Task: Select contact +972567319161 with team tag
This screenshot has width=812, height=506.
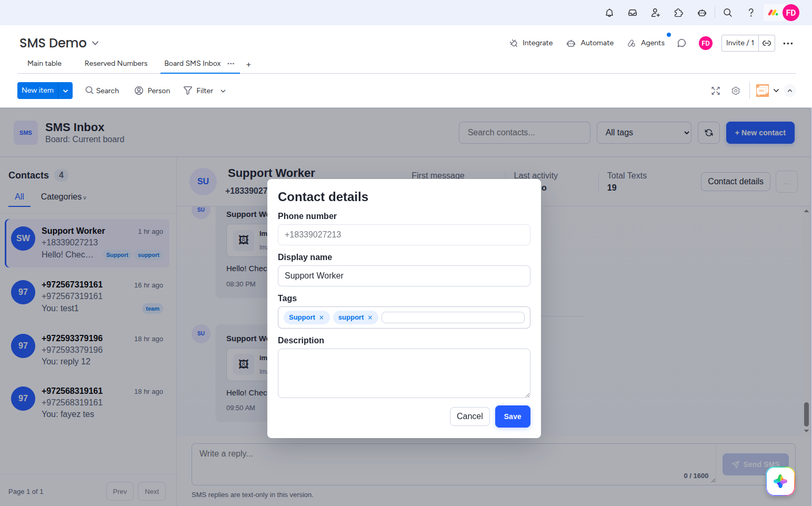Action: [x=87, y=296]
